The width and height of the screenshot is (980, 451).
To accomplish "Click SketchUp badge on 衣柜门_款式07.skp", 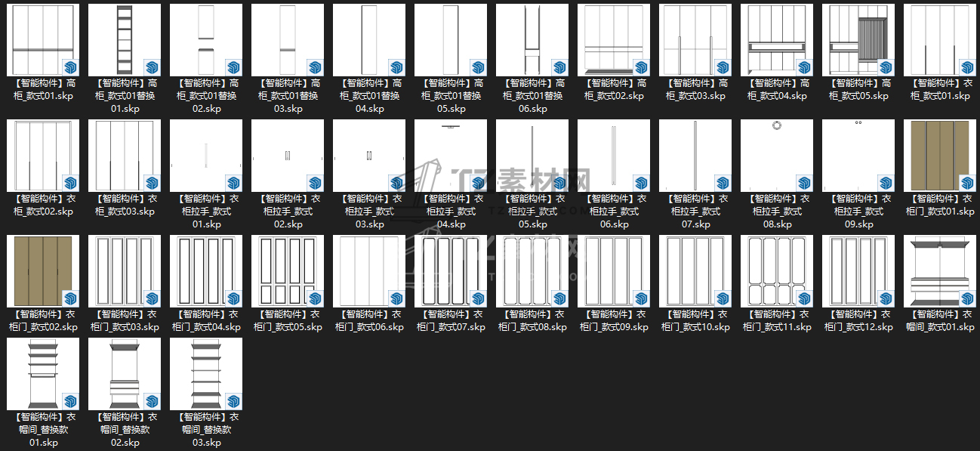I will pos(478,298).
